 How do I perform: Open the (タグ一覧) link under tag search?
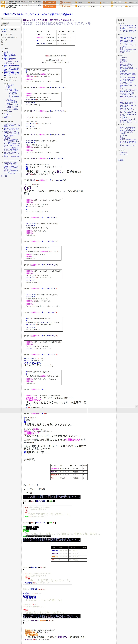pyautogui.click(x=4, y=31)
